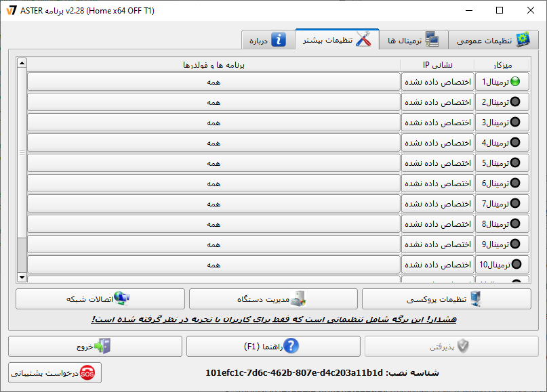The width and height of the screenshot is (547, 392).
Task: Click the green status light of ترمینال1
Action: point(515,81)
